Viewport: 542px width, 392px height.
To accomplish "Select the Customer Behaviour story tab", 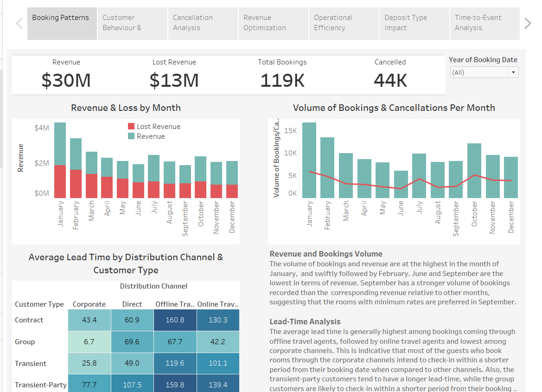I will click(x=132, y=23).
